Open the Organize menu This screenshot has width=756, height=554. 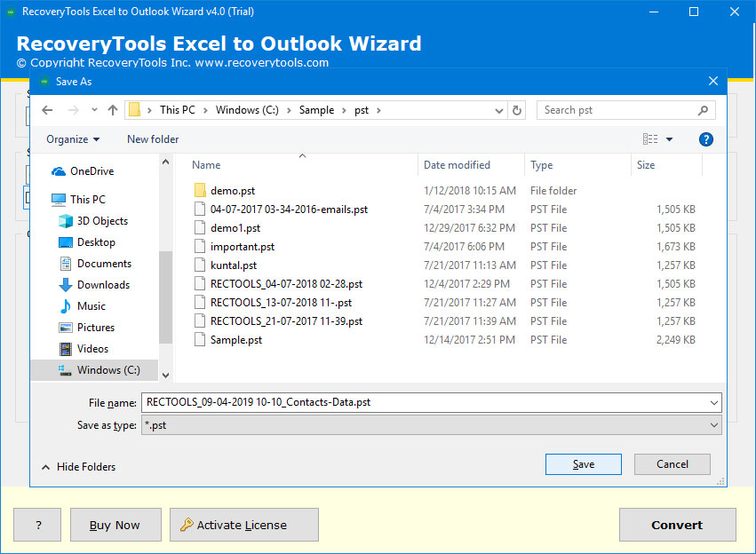(73, 139)
